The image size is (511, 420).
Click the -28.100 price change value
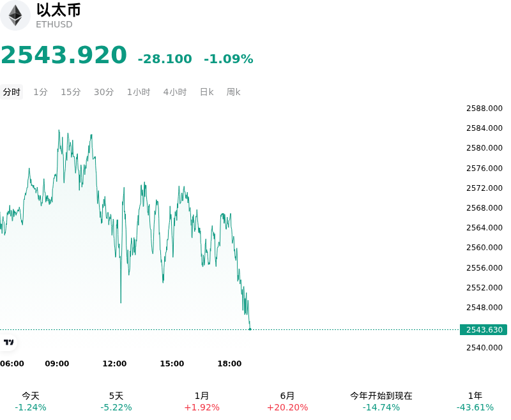pyautogui.click(x=165, y=59)
